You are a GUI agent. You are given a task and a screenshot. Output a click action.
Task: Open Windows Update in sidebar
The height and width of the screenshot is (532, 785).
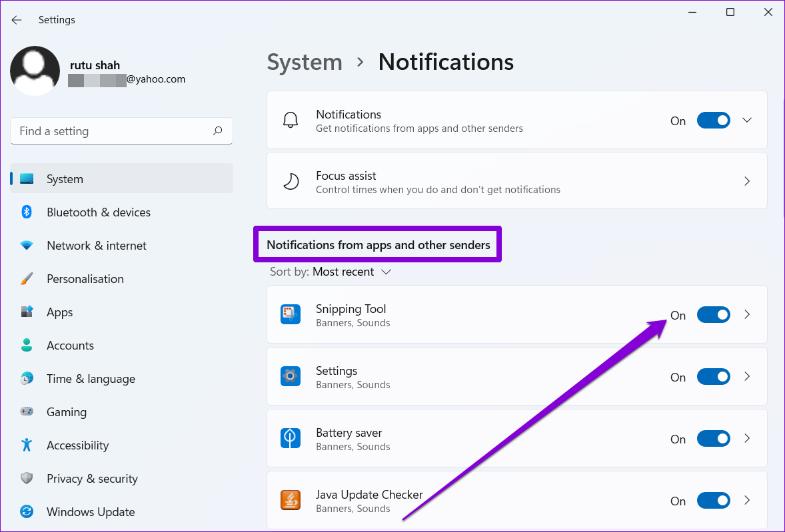[91, 512]
